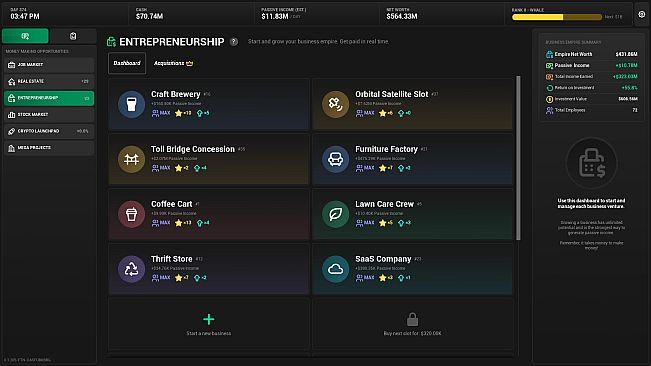
Task: Click the passive income value $11.83M
Action: 275,17
